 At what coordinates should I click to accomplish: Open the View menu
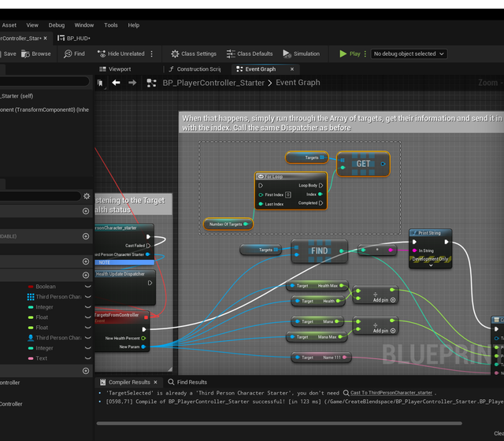[32, 25]
